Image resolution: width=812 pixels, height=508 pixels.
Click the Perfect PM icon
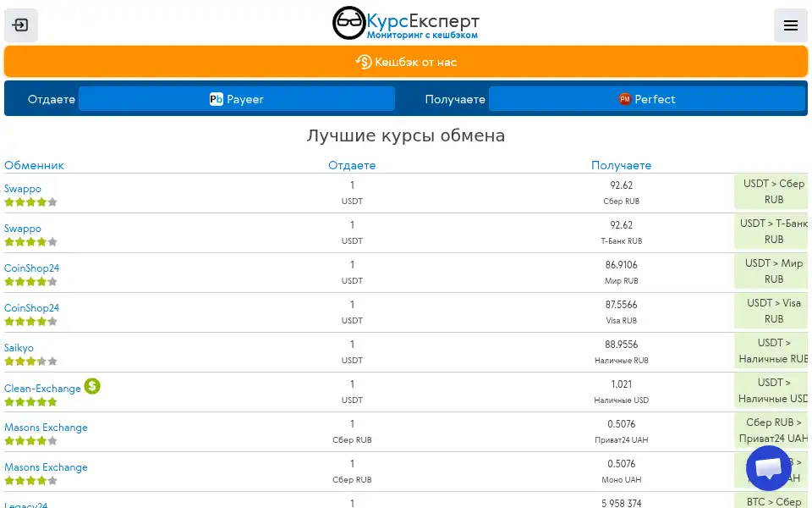click(624, 99)
